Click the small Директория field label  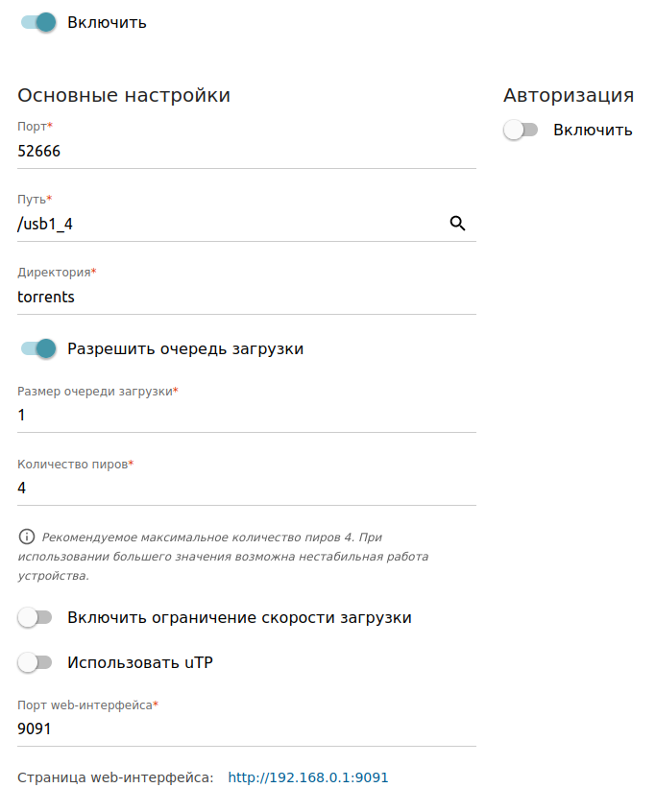click(57, 272)
